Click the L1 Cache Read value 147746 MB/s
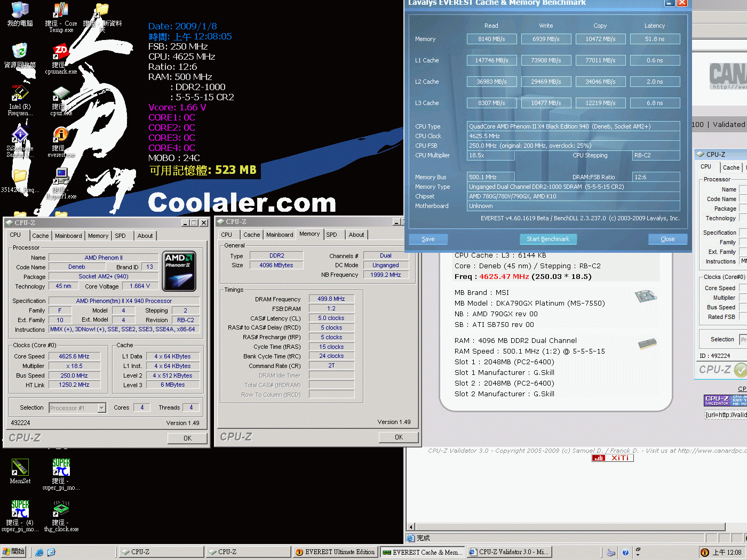 coord(491,60)
